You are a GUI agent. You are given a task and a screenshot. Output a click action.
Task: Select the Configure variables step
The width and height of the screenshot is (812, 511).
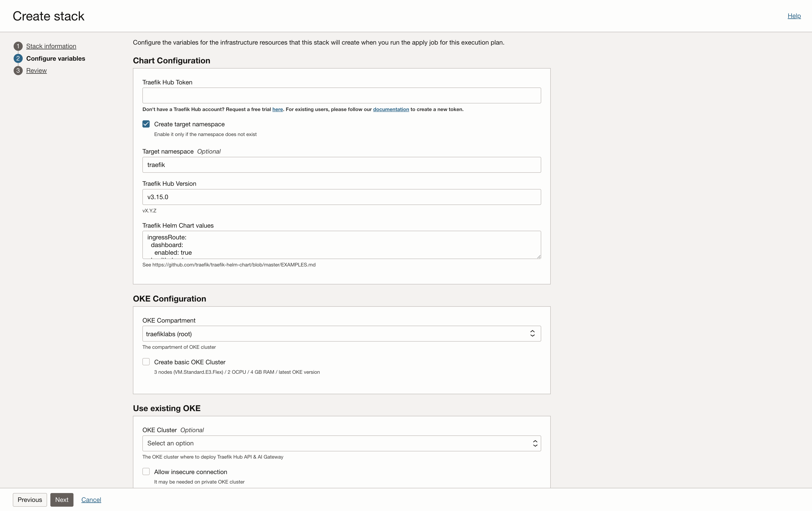point(56,58)
